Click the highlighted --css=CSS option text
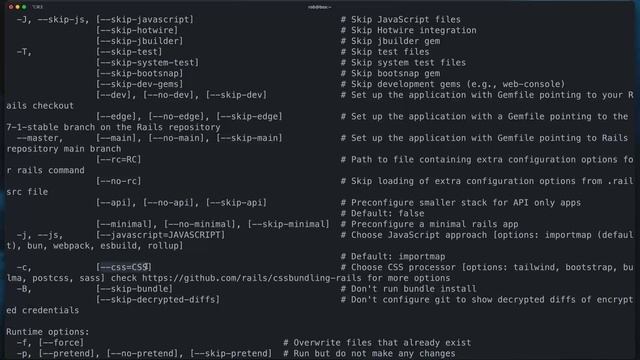Image resolution: width=640 pixels, height=360 pixels. click(124, 267)
